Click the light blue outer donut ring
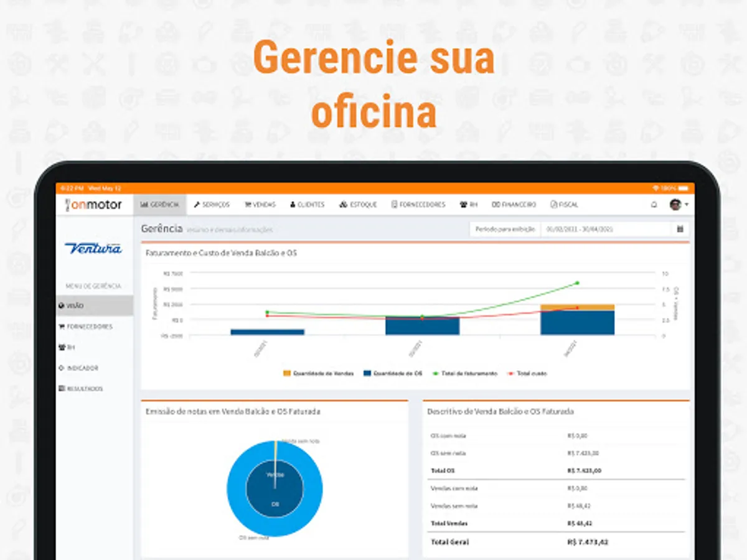Viewport: 747px width, 560px height. pyautogui.click(x=237, y=488)
